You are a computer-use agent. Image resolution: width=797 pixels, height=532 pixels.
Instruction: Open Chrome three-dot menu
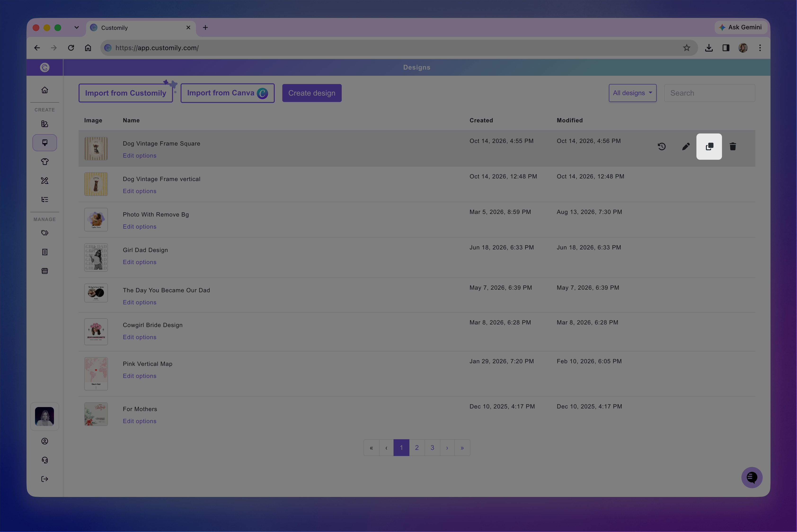[760, 48]
